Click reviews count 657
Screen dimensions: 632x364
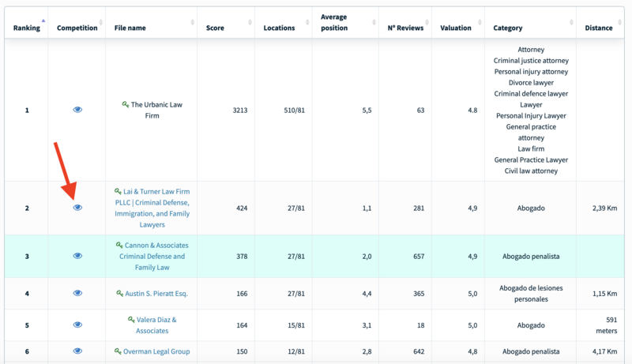[x=419, y=256]
